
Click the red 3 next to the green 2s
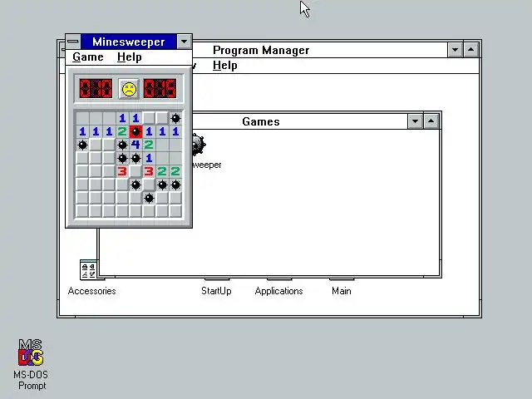149,171
